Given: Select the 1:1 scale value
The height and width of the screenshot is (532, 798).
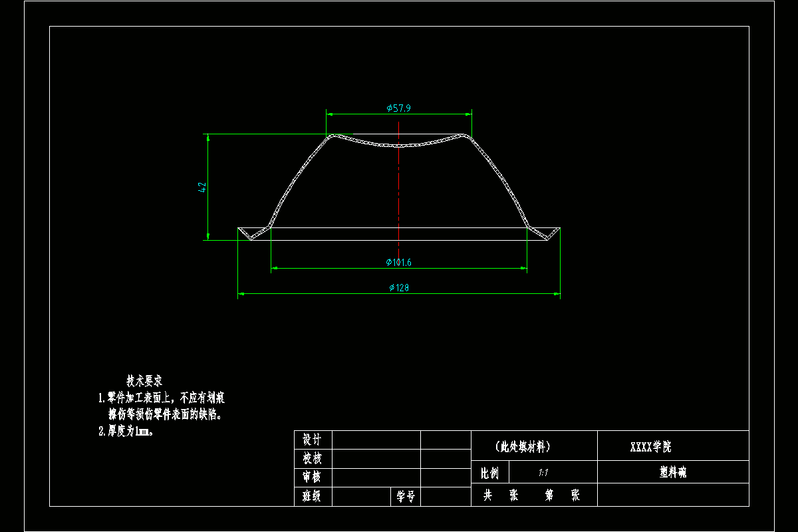Looking at the screenshot, I should [x=543, y=473].
